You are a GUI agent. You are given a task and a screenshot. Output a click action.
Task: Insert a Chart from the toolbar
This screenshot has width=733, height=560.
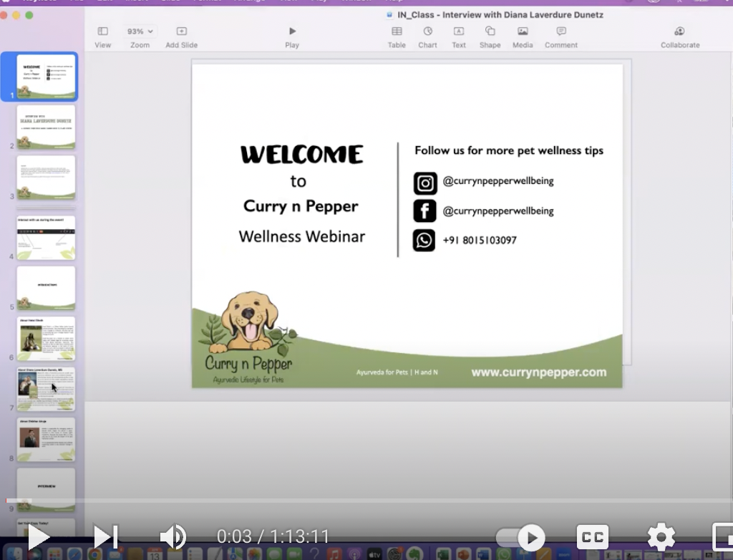point(427,32)
